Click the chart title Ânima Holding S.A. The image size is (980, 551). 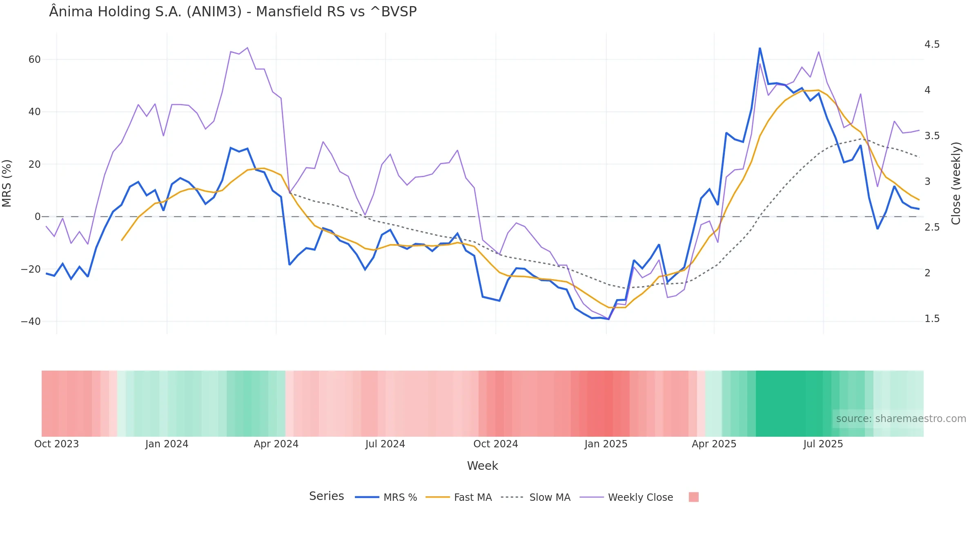233,11
